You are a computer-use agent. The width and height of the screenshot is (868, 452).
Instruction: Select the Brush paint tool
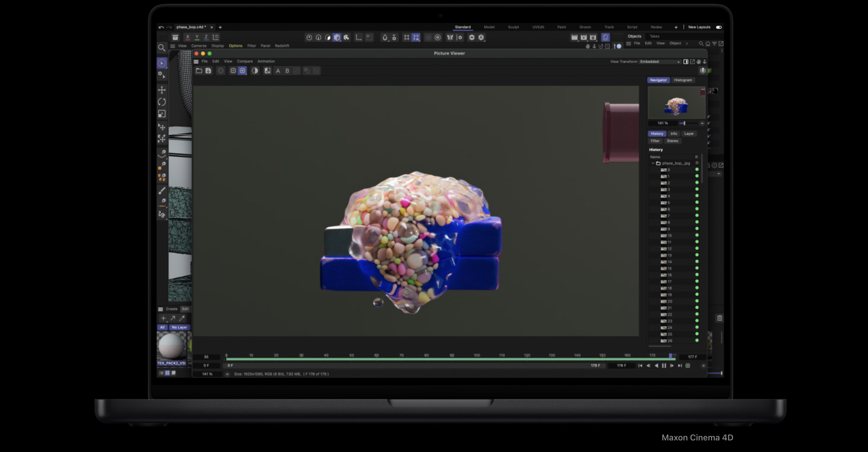(x=162, y=191)
